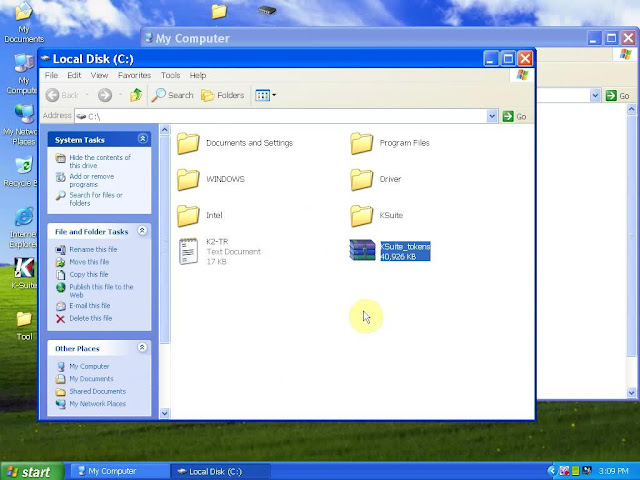Click Go button in My Computer window

pyautogui.click(x=618, y=96)
